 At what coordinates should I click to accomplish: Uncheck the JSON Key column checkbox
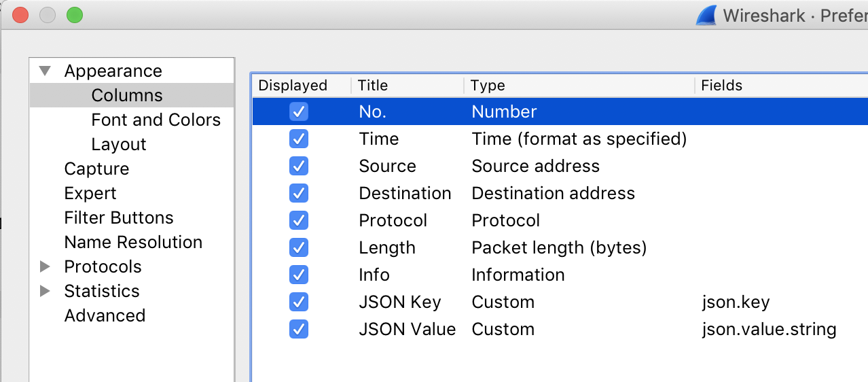pyautogui.click(x=299, y=302)
